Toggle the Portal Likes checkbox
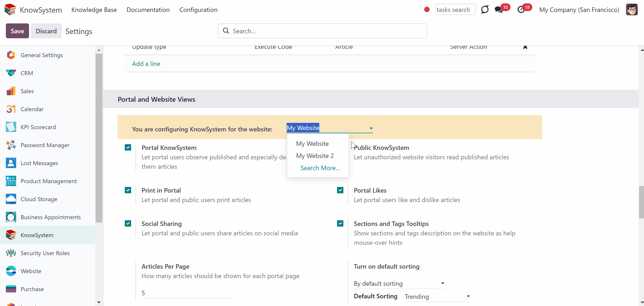 click(340, 190)
